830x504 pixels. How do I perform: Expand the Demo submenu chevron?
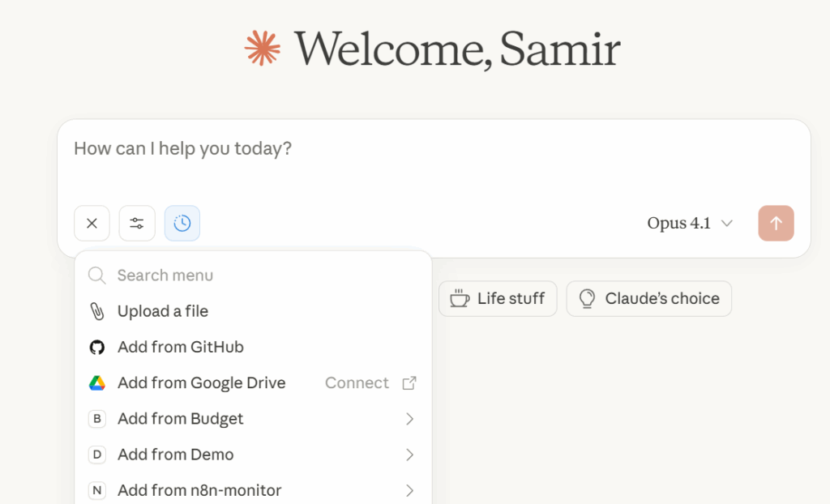click(409, 455)
